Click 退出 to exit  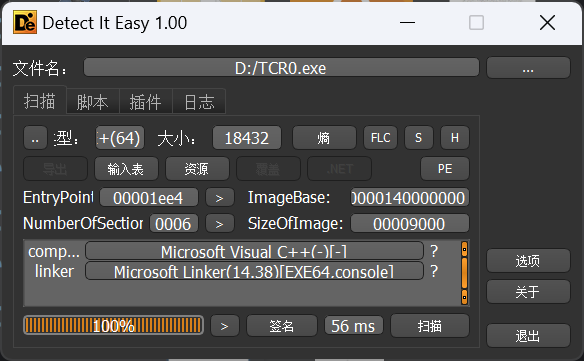528,336
